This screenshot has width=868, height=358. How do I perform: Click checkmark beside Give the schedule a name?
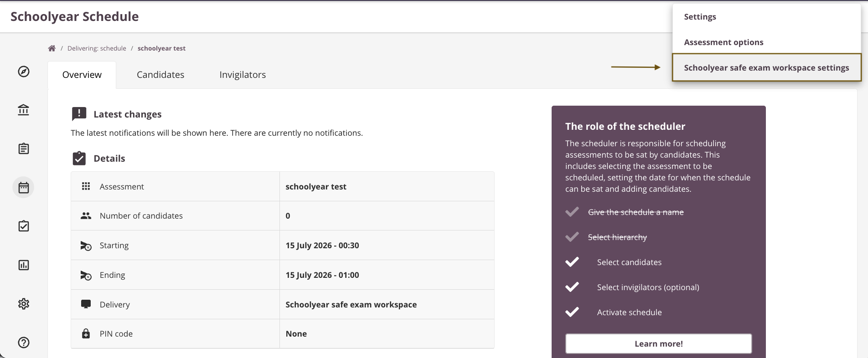[x=572, y=212]
